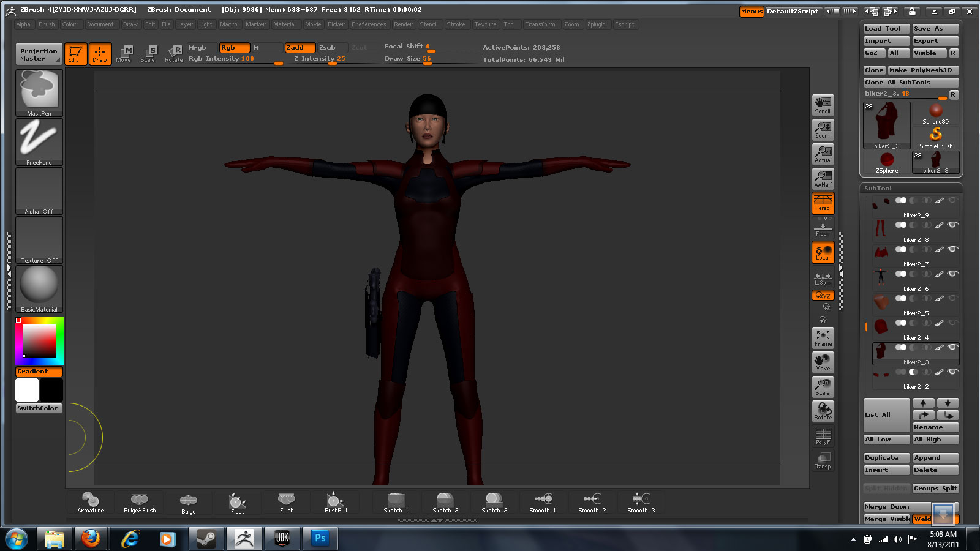Toggle Perspective (Persp) view
Screen dimensions: 980x551
coord(823,203)
